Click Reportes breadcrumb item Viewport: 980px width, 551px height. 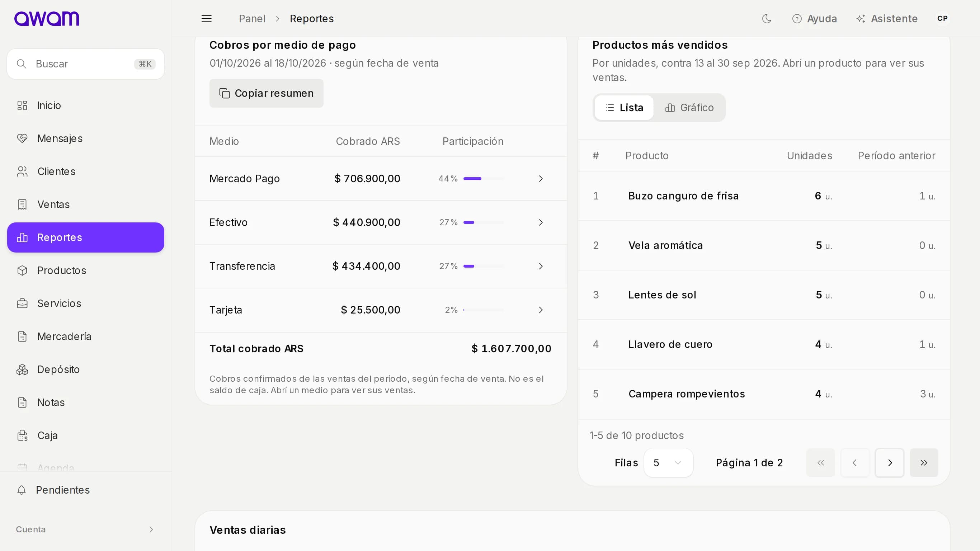point(312,18)
